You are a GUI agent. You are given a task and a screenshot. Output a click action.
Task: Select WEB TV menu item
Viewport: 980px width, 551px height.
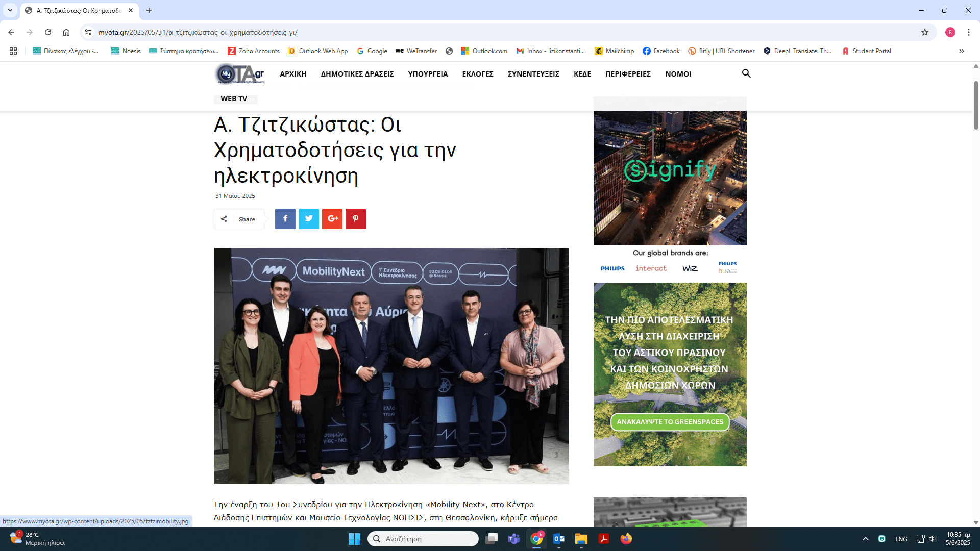[234, 98]
